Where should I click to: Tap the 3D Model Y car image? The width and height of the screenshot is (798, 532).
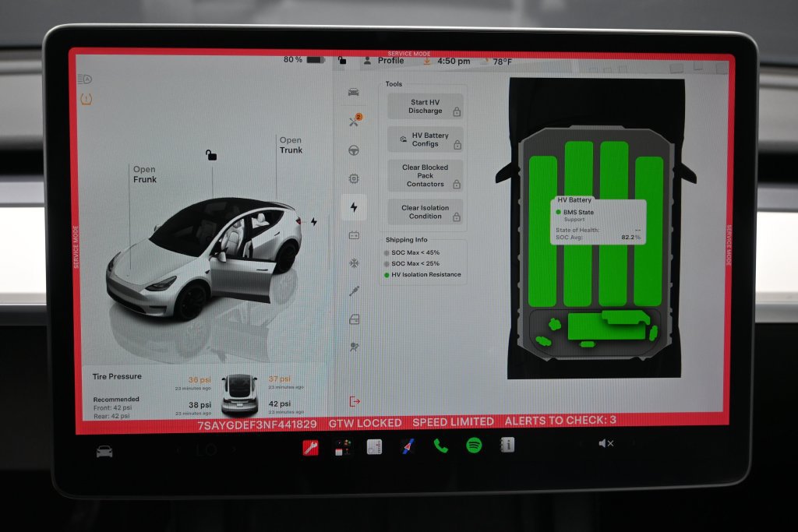tap(203, 258)
